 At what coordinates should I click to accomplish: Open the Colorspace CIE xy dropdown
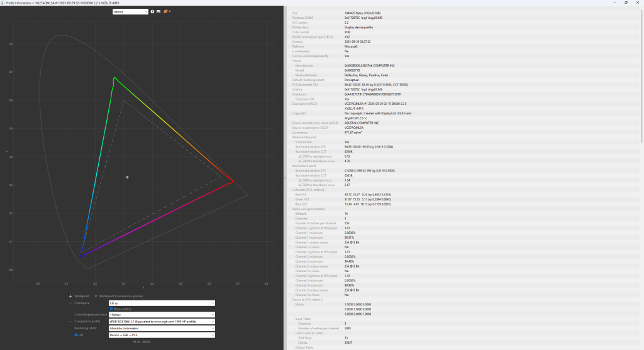pos(162,303)
